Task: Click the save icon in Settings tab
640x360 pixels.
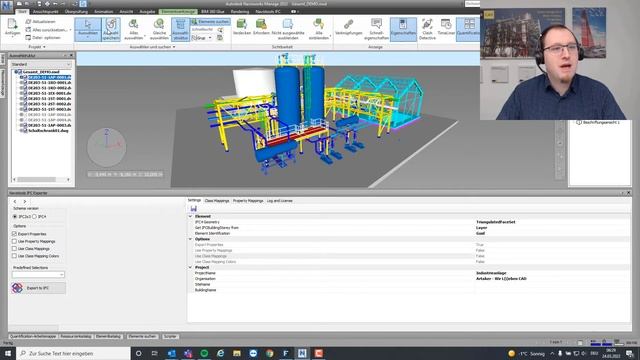Action: tap(193, 209)
